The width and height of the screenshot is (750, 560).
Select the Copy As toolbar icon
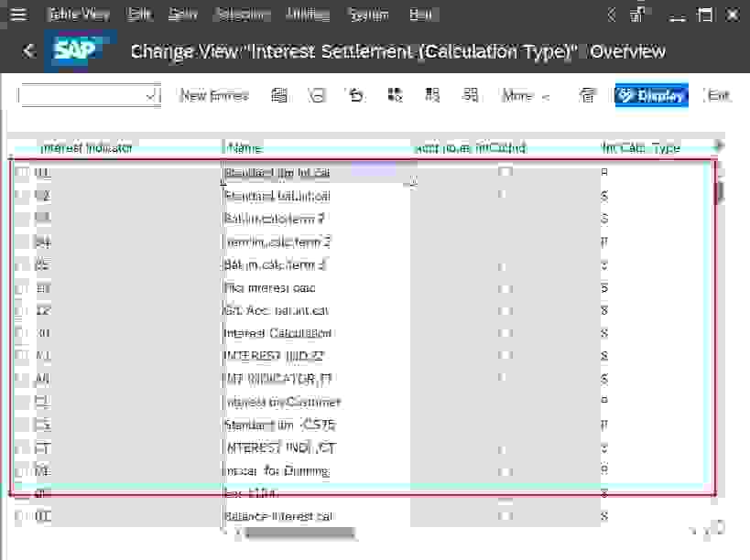(279, 95)
